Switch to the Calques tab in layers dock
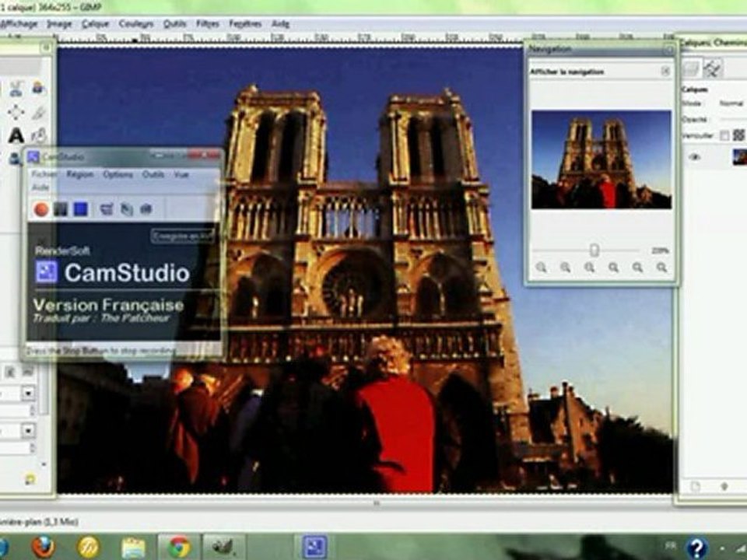Viewport: 747px width, 560px height. 691,69
